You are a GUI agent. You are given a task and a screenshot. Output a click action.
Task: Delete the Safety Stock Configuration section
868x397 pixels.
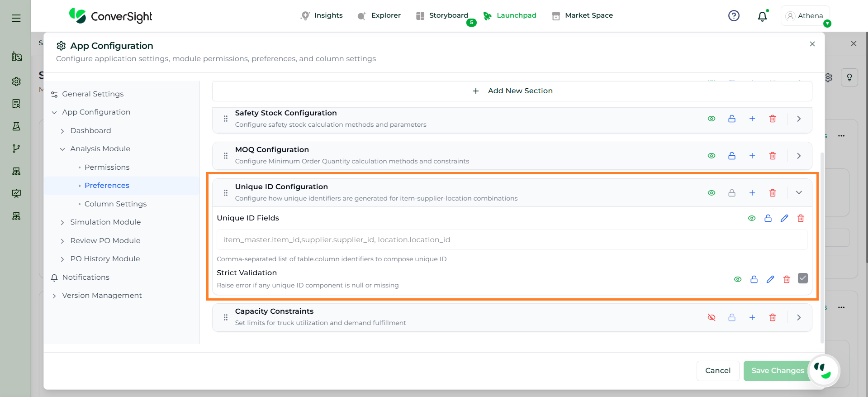point(773,119)
